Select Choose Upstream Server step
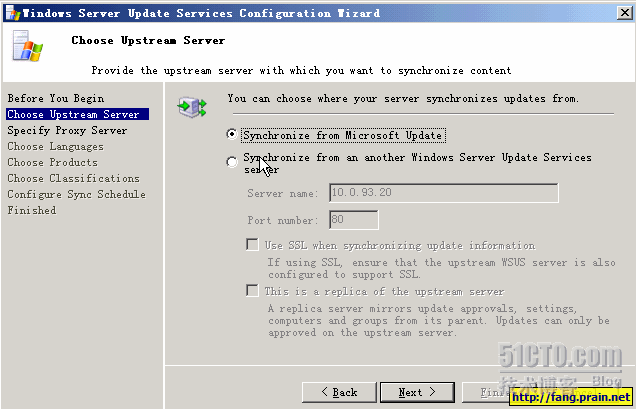Image resolution: width=636 pixels, height=409 pixels. tap(77, 114)
